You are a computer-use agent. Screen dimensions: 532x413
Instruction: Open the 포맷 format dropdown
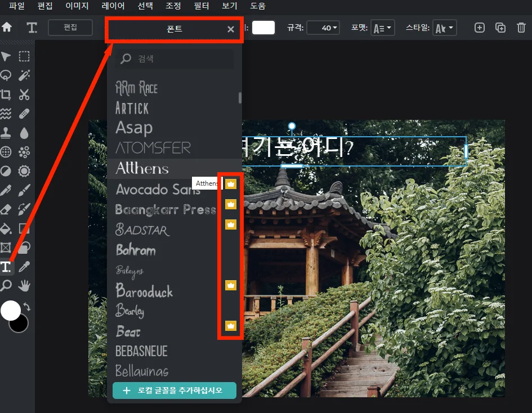tap(382, 27)
